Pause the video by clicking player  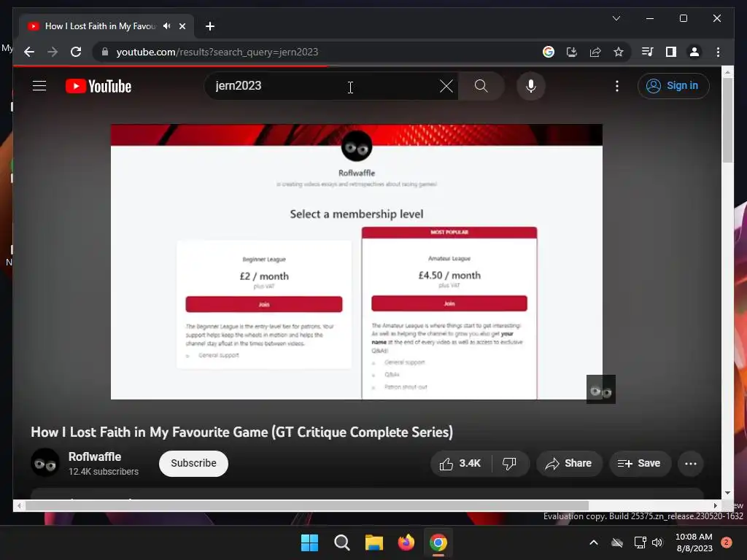pos(356,262)
